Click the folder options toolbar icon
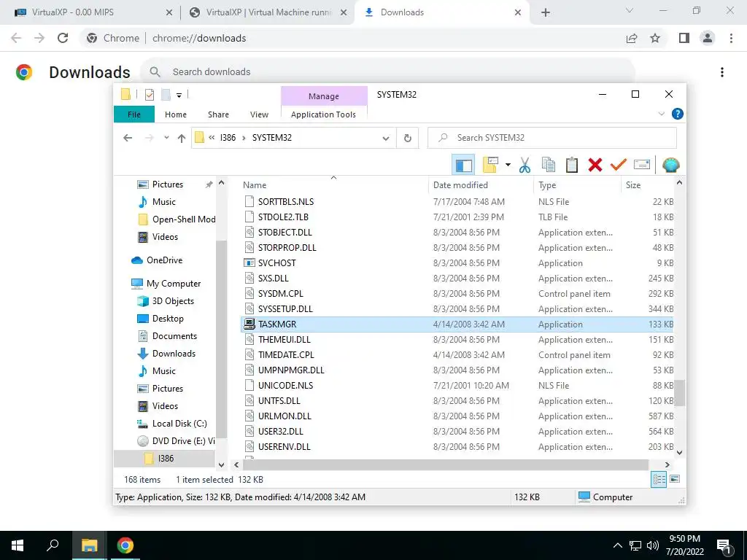The height and width of the screenshot is (560, 747). (x=490, y=166)
